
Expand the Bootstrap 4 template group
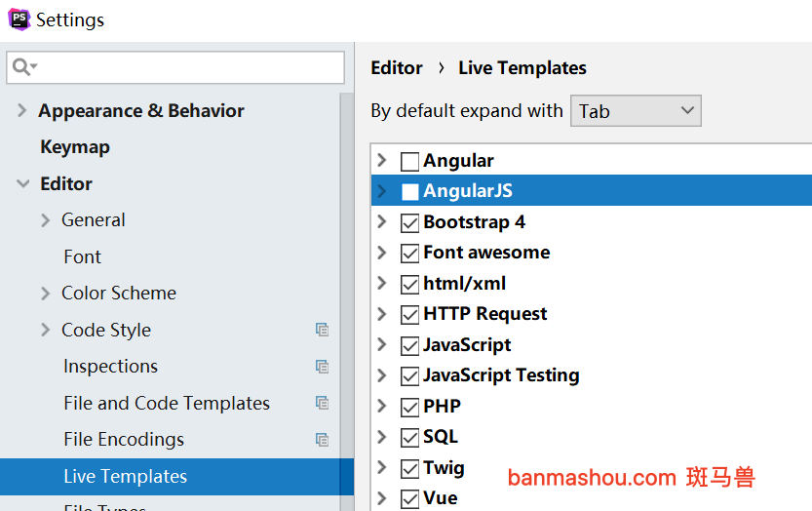click(382, 221)
